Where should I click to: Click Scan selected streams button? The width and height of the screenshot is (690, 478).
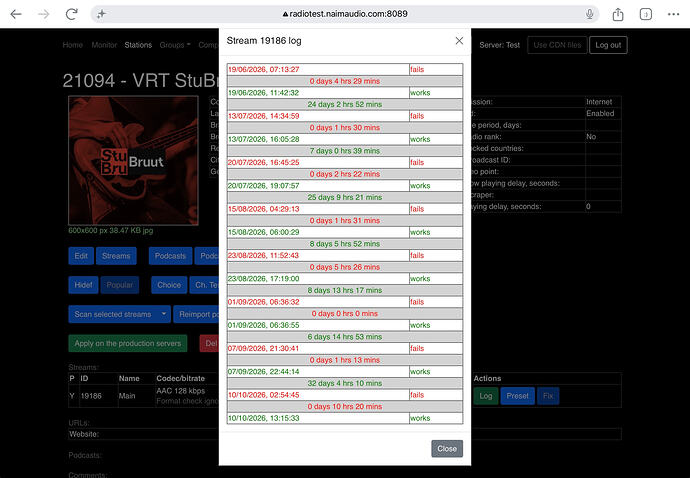pyautogui.click(x=113, y=314)
